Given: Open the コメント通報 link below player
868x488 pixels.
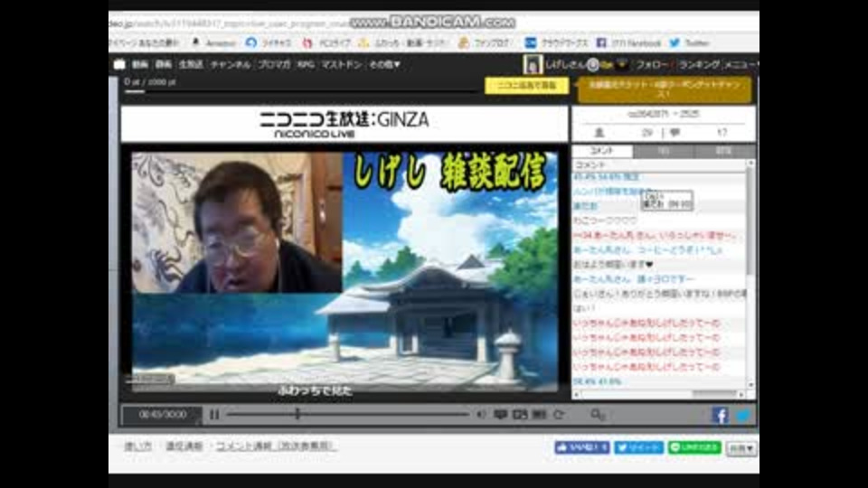Looking at the screenshot, I should pyautogui.click(x=275, y=446).
